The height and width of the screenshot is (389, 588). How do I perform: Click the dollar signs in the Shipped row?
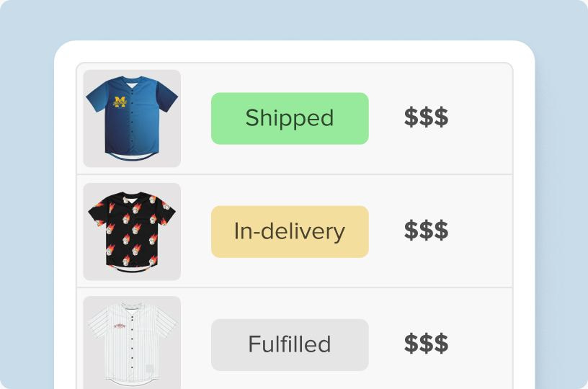(426, 117)
